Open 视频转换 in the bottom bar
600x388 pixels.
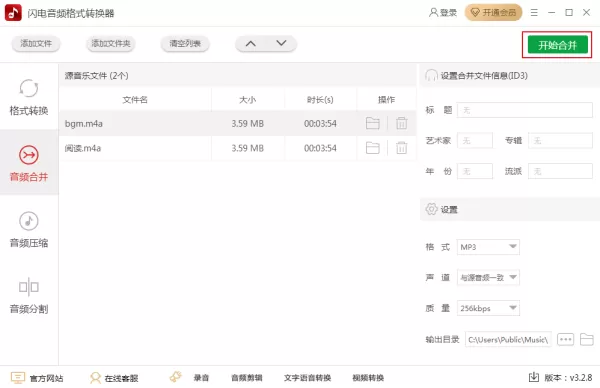tap(368, 378)
